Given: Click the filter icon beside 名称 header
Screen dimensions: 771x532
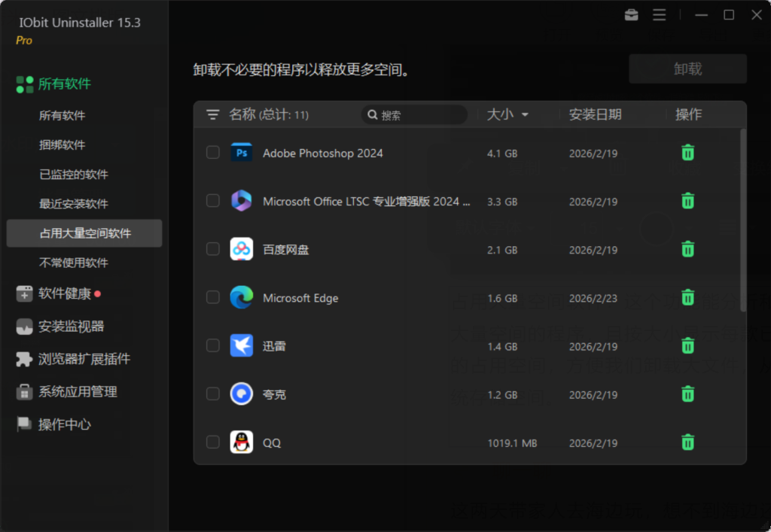Looking at the screenshot, I should point(212,114).
